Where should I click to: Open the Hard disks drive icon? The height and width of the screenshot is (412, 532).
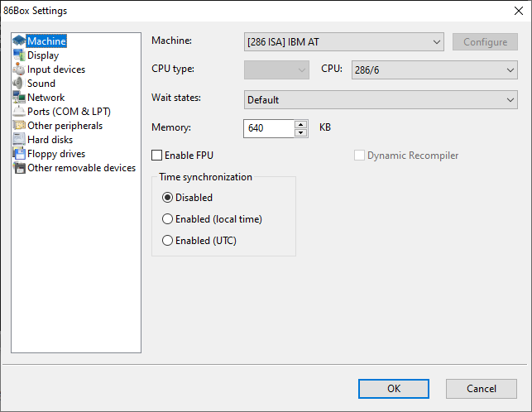(x=19, y=140)
